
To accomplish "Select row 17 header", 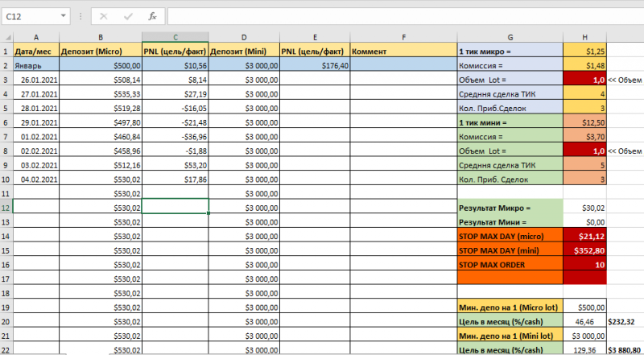I will coord(6,279).
